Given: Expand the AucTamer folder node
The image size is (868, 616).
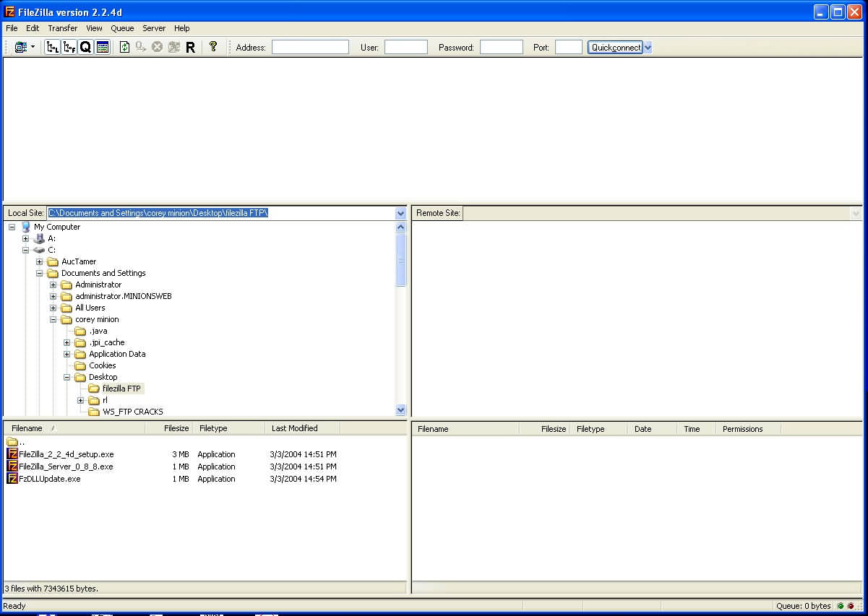Looking at the screenshot, I should click(40, 261).
